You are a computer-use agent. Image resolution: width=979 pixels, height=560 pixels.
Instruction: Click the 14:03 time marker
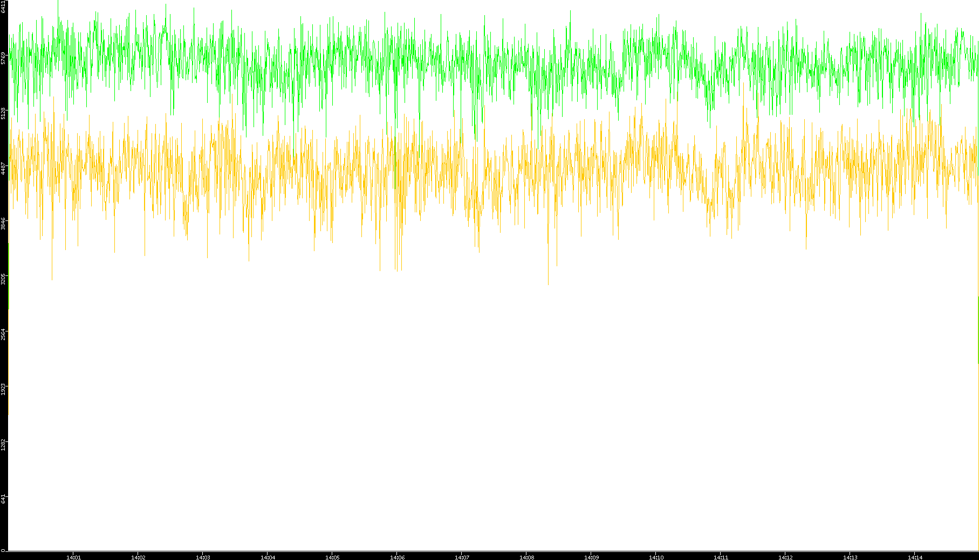pos(203,557)
